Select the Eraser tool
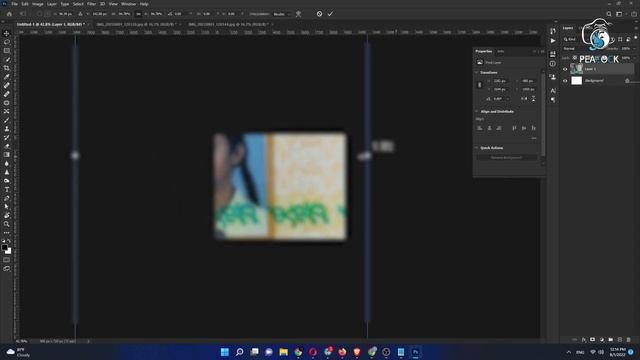Screen dimensions: 640x360 tap(7, 146)
